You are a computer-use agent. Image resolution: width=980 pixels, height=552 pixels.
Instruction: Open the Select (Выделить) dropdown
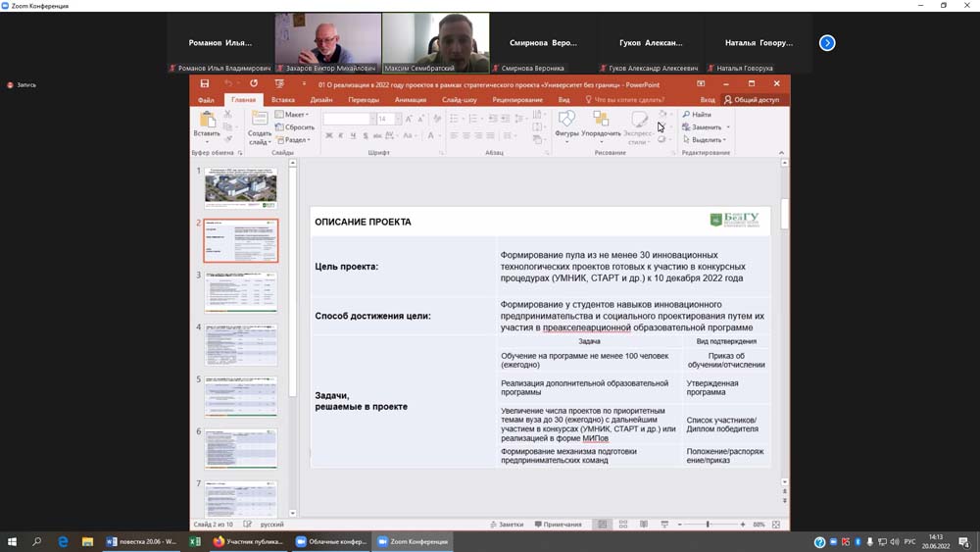click(706, 140)
